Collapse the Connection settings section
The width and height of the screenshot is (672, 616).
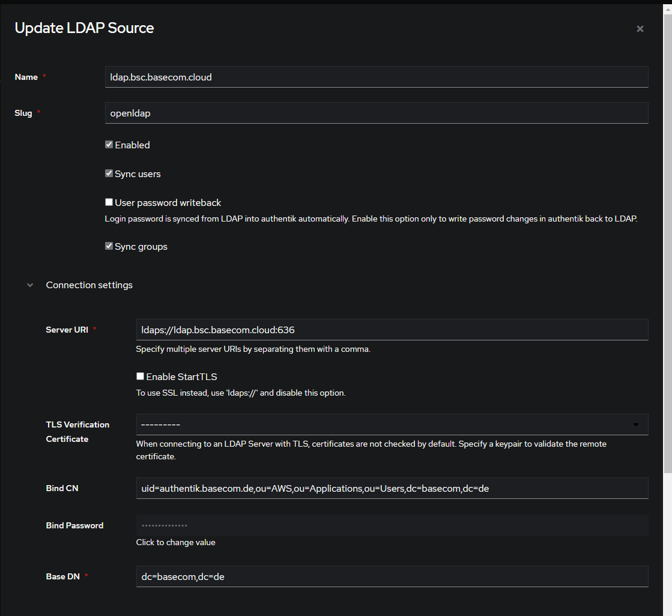29,285
